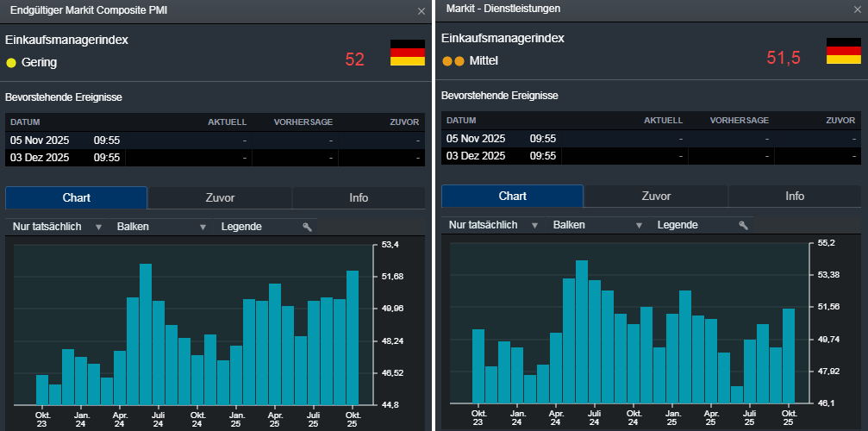Open Info tab in Dienstleistungen panel
This screenshot has height=431, width=868.
pos(794,196)
